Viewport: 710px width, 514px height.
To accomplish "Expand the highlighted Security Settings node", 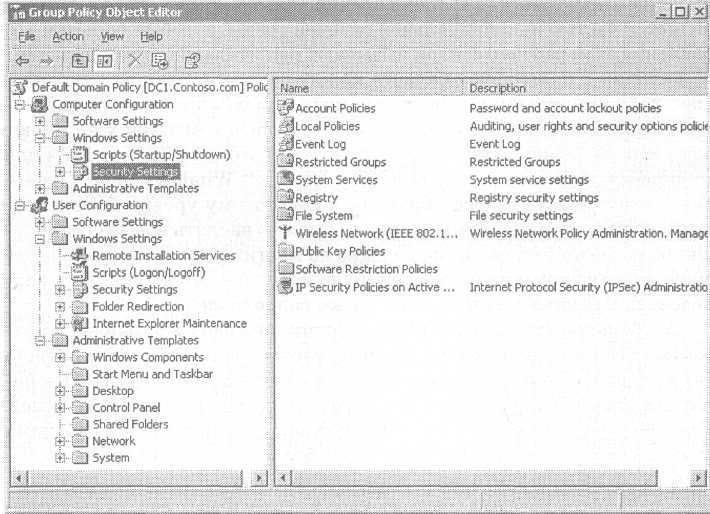I will click(x=60, y=172).
